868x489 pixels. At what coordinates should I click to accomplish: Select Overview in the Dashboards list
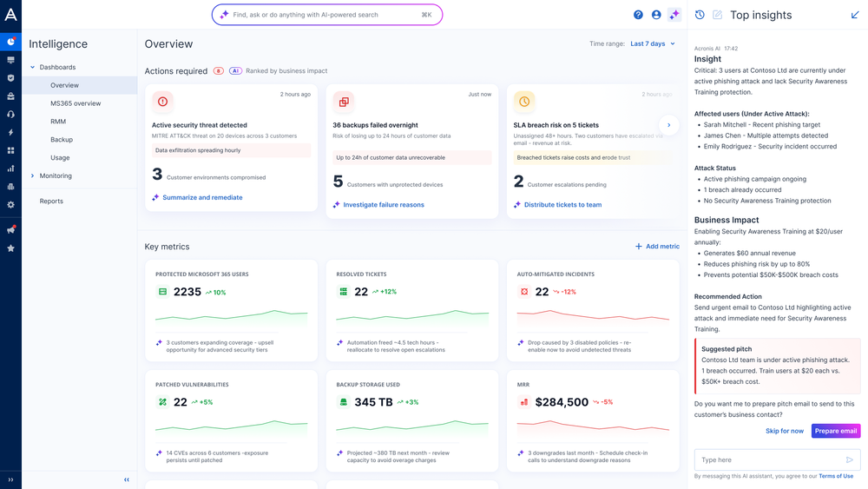80,85
